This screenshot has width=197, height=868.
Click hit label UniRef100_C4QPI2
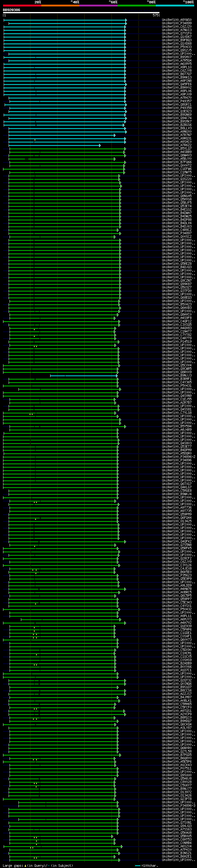click(x=177, y=321)
